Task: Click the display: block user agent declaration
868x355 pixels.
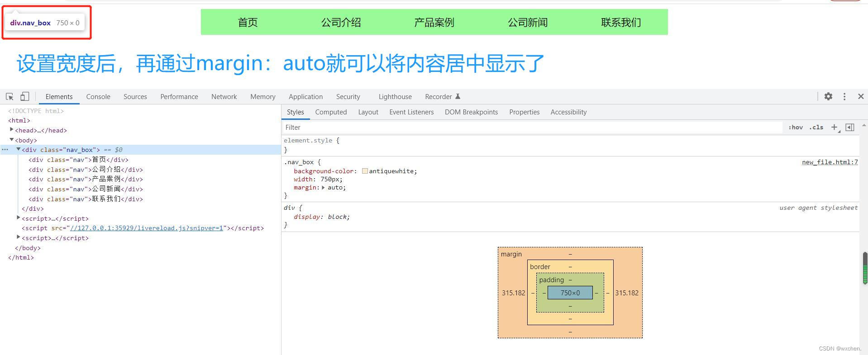Action: click(322, 217)
